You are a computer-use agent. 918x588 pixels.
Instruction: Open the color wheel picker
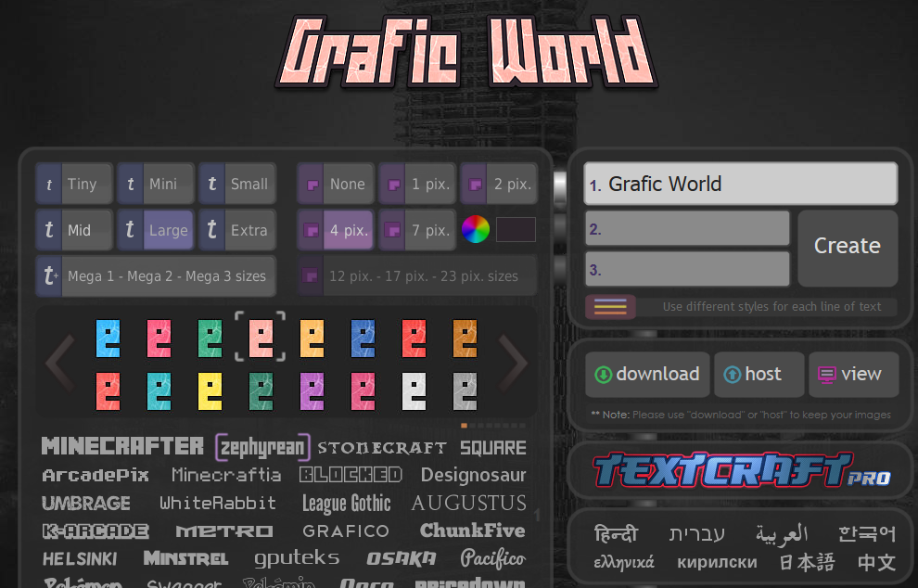pyautogui.click(x=475, y=229)
